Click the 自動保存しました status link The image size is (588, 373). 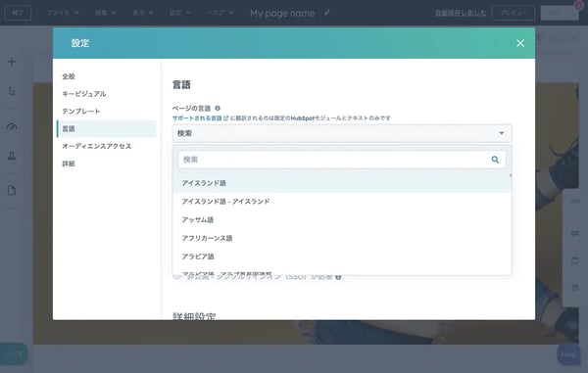coord(461,13)
